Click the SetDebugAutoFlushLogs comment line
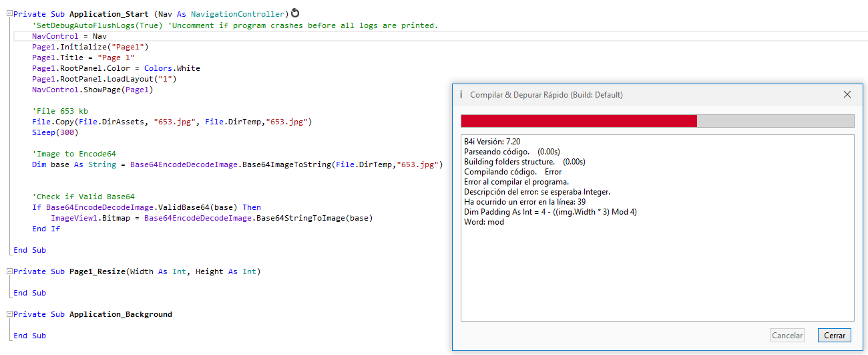 [x=234, y=25]
